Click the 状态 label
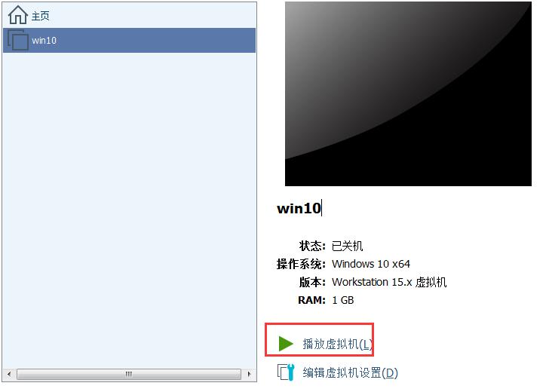This screenshot has height=392, width=549. tap(312, 246)
